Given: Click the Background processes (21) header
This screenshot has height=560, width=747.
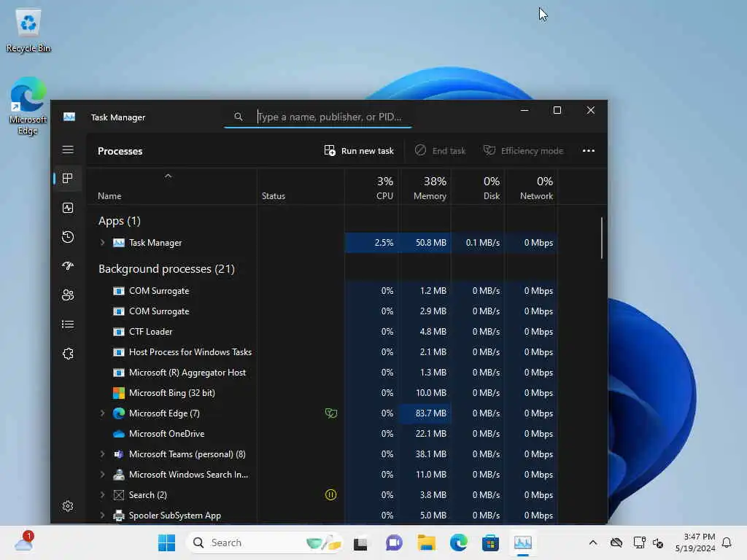Looking at the screenshot, I should (166, 269).
